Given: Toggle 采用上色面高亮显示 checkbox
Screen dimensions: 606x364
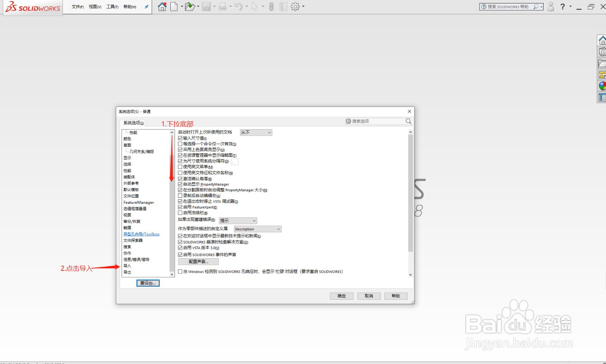Looking at the screenshot, I should click(x=180, y=150).
